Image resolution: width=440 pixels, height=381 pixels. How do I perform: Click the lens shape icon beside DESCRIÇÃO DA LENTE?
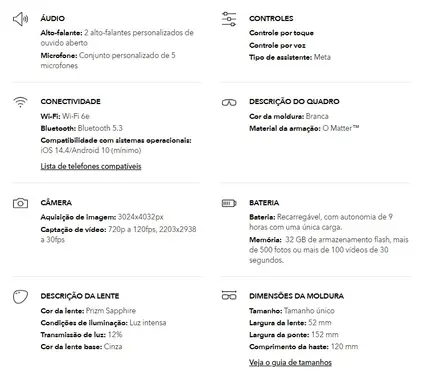point(20,297)
